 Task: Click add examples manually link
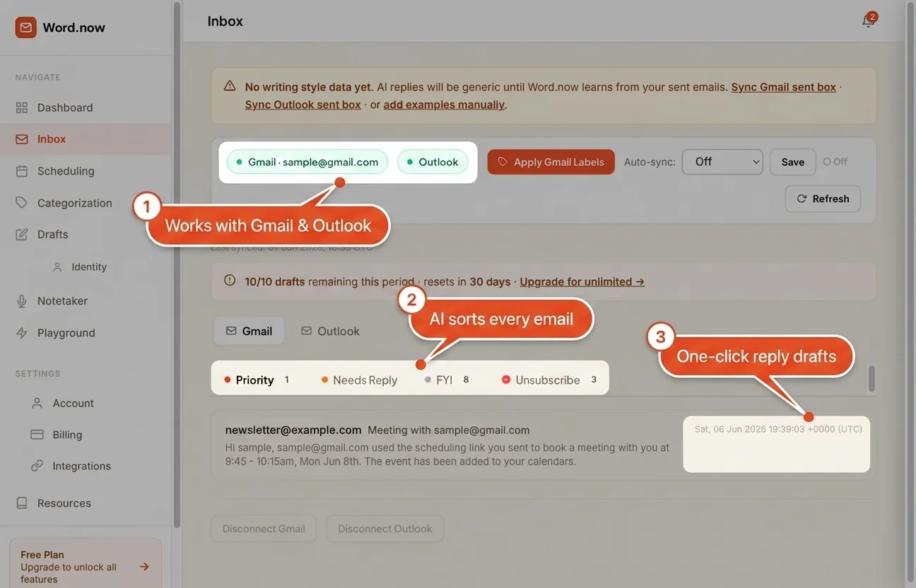444,105
